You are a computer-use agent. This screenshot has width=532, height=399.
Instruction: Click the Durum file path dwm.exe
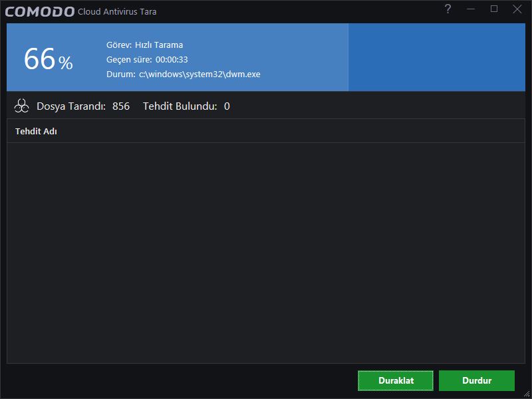click(184, 74)
